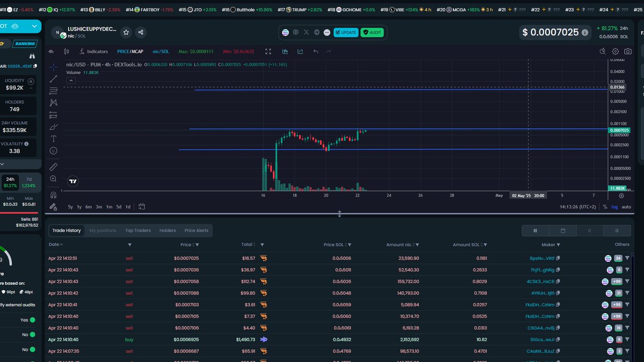
Task: Open the forecasting and measurement tools
Action: (53, 115)
